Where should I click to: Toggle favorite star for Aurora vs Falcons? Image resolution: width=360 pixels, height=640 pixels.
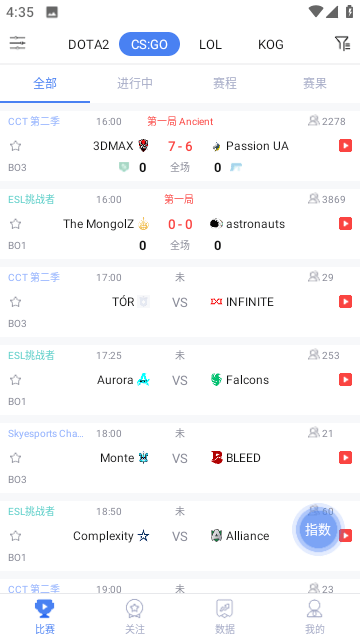point(16,380)
